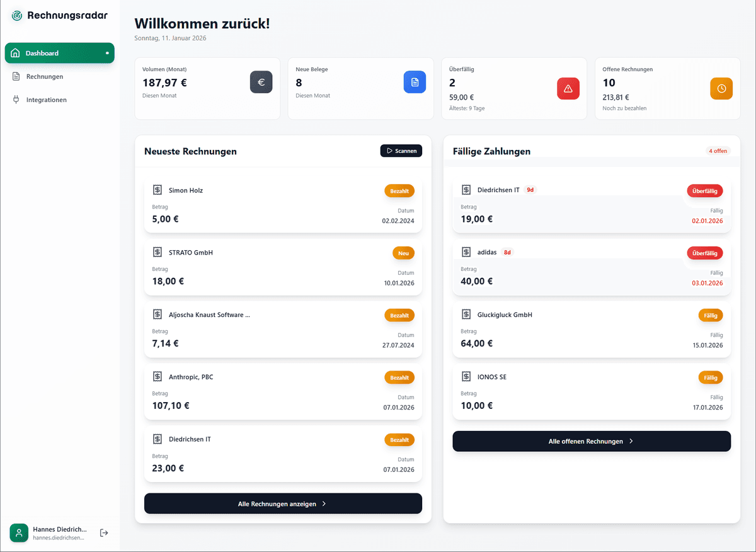Click the invoice icon next to IONOS SE
Image resolution: width=756 pixels, height=552 pixels.
coord(466,377)
